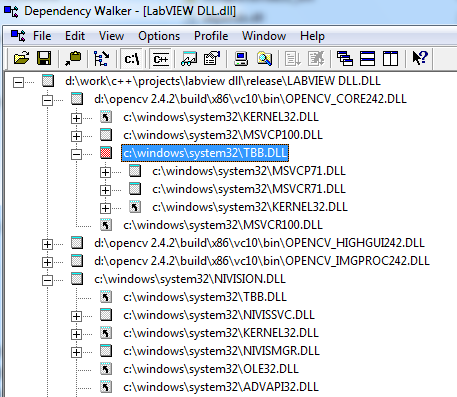The image size is (457, 397).
Task: Expand KERNEL32.DLL under OPENCV_CORE242
Action: 76,118
